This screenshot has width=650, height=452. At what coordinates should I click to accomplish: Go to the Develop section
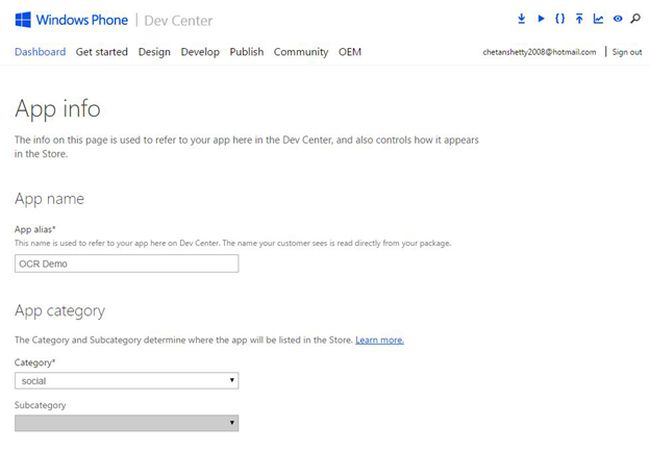click(200, 52)
